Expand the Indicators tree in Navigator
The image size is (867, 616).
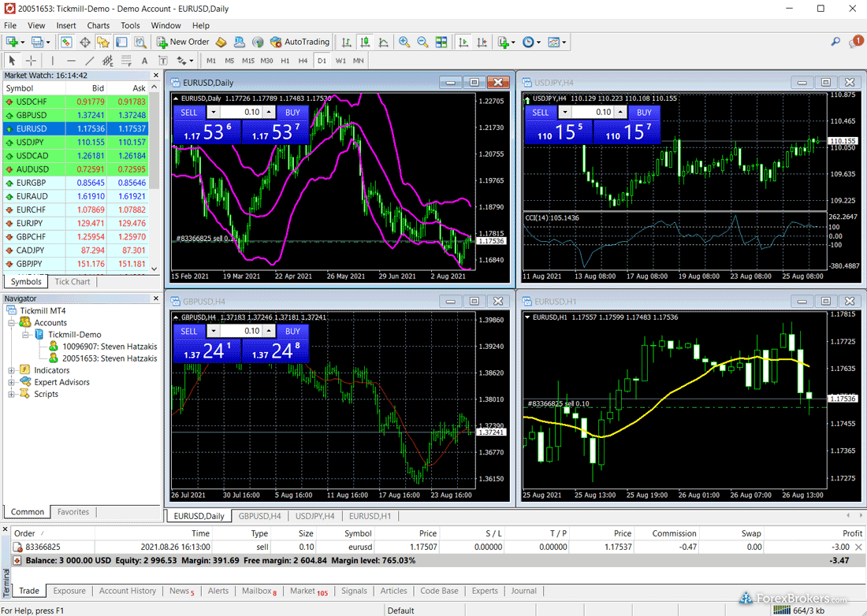point(12,370)
